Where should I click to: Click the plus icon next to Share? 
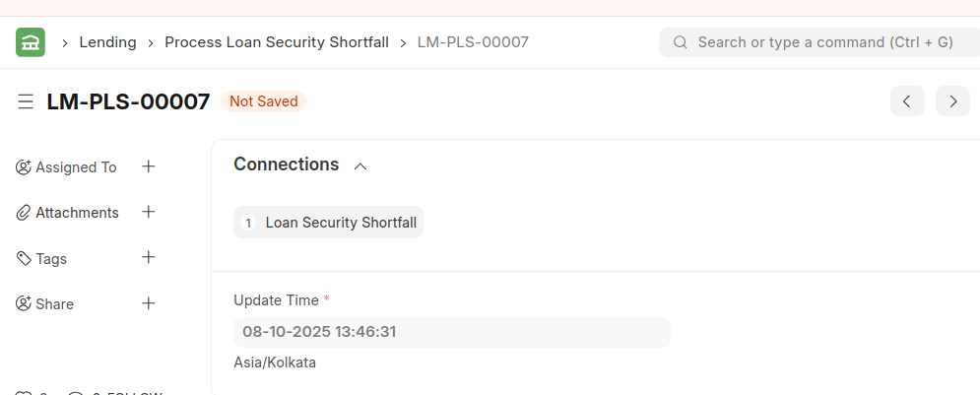[149, 303]
